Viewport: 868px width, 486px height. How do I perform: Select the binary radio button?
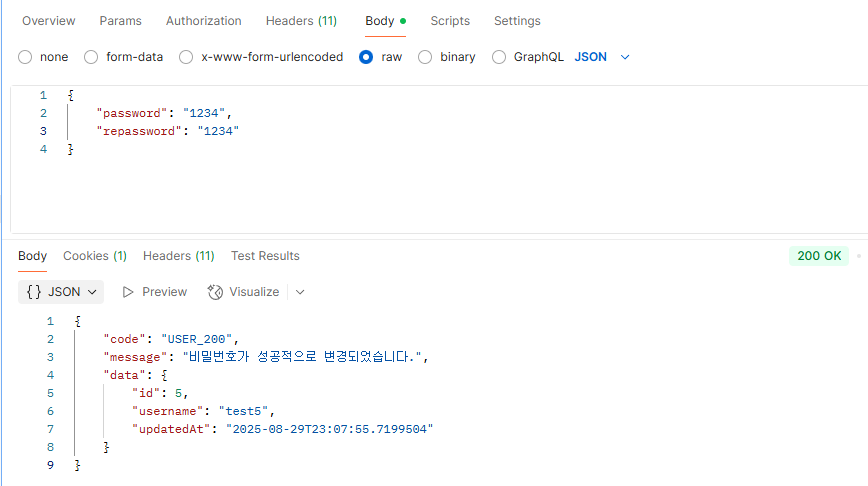point(425,57)
